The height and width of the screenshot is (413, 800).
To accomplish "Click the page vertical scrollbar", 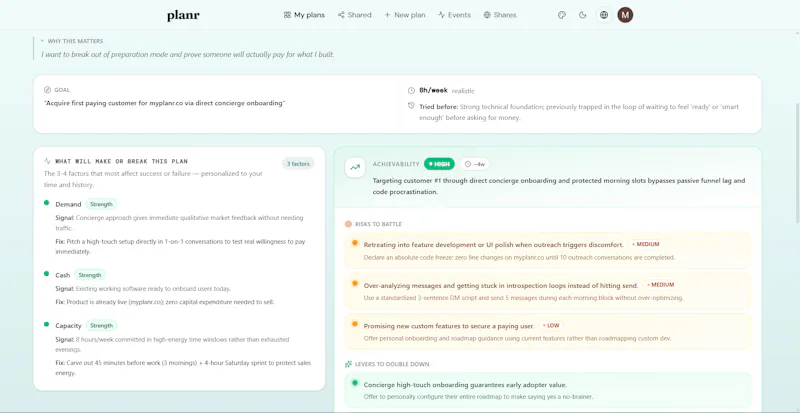I will tap(796, 163).
